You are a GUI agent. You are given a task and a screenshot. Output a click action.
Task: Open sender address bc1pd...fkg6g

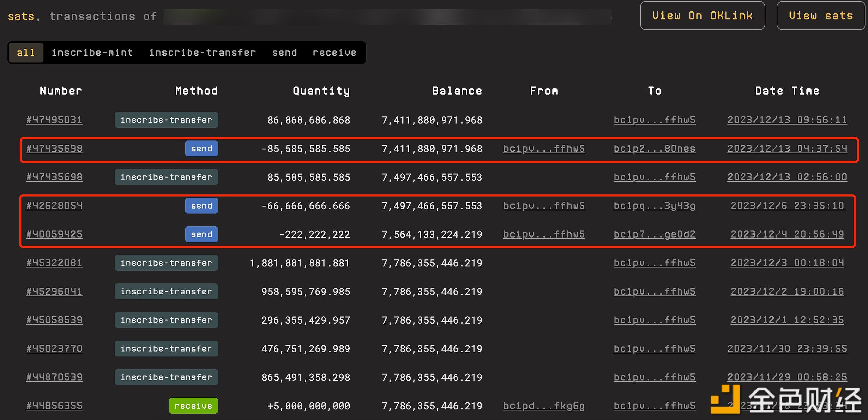coord(544,406)
